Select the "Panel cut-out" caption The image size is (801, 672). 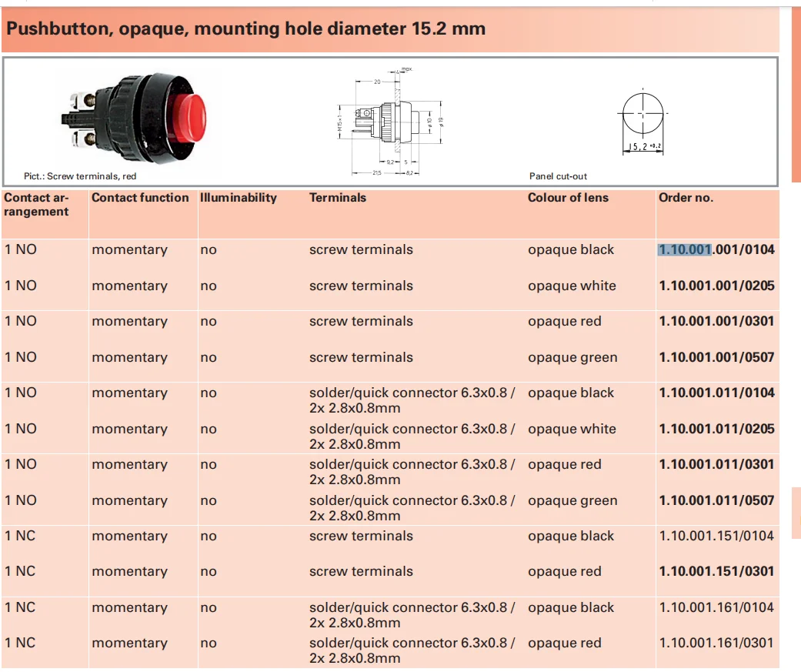click(x=558, y=176)
